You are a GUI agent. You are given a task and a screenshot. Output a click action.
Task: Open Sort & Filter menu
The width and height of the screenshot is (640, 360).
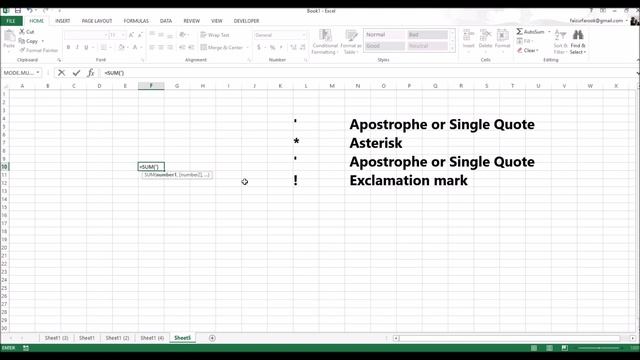click(560, 42)
